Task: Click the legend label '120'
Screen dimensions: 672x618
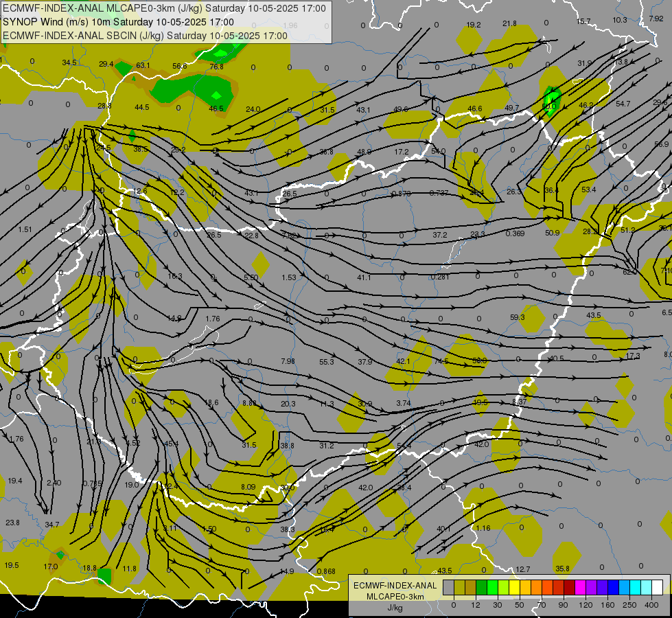Action: pyautogui.click(x=586, y=605)
